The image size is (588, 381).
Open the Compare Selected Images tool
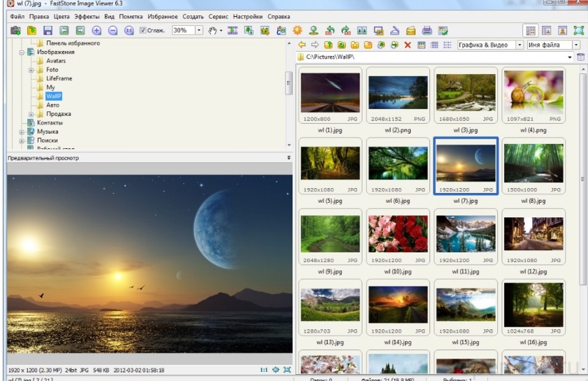362,30
